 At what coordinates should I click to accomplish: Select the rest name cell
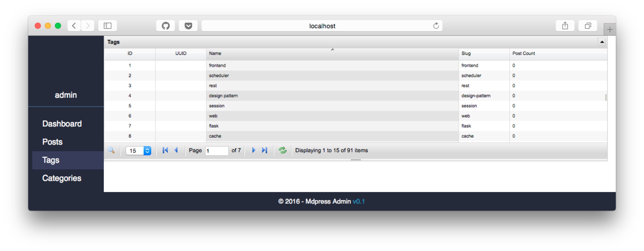pos(332,86)
